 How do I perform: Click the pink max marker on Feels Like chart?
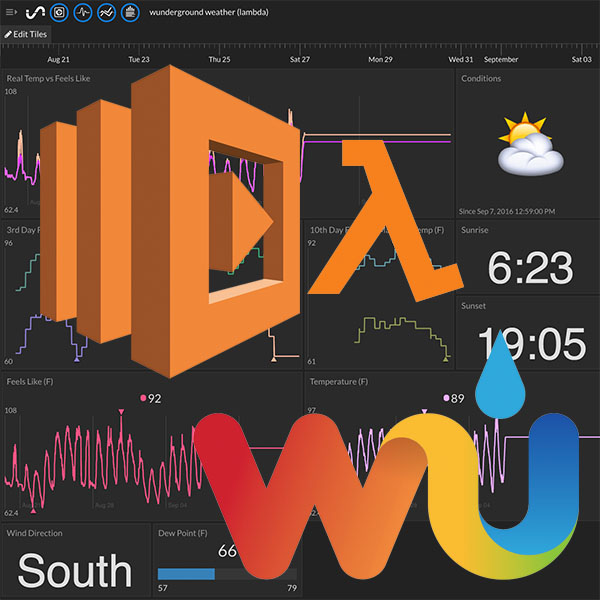coord(121,412)
